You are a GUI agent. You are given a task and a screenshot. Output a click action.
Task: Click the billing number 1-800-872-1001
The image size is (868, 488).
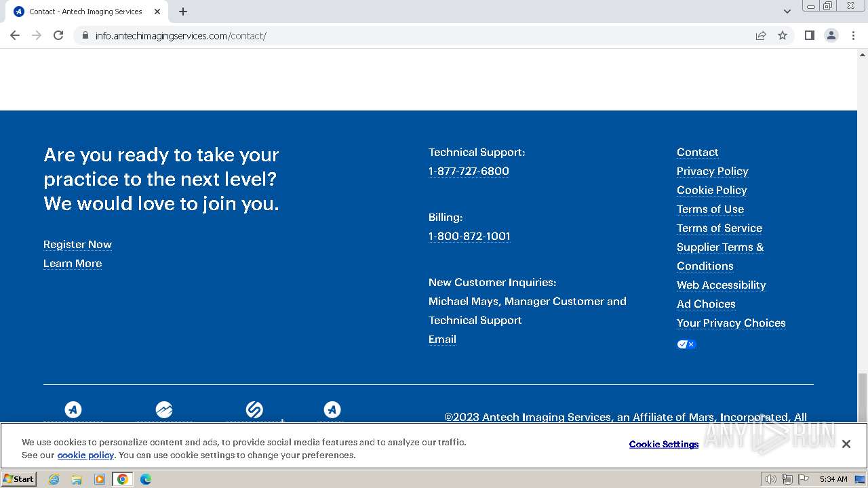pyautogui.click(x=469, y=237)
